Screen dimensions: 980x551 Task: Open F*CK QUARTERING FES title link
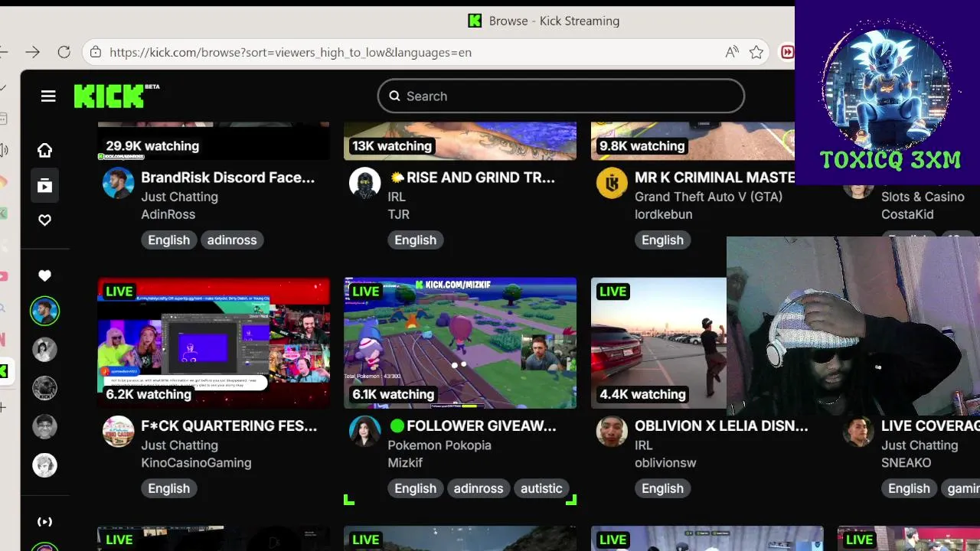229,425
